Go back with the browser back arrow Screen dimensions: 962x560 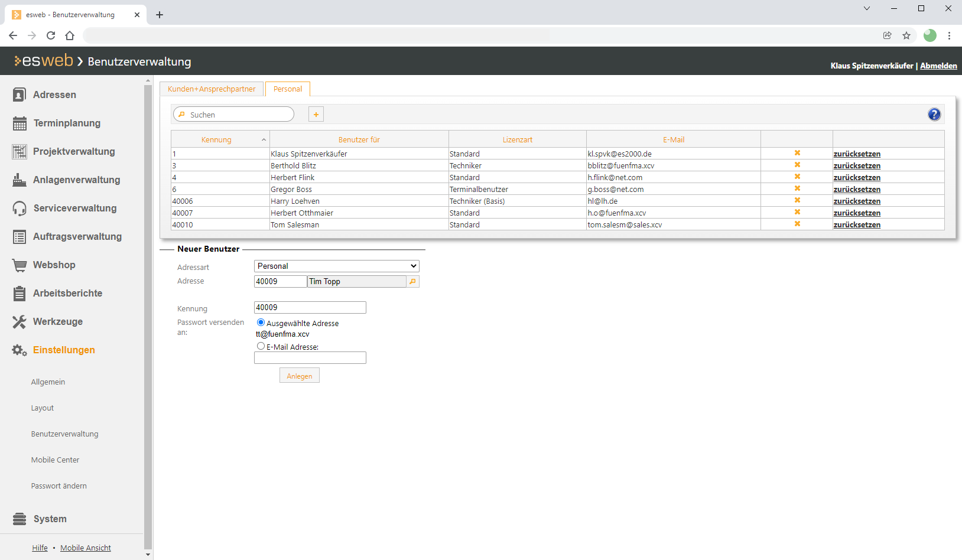pos(13,35)
